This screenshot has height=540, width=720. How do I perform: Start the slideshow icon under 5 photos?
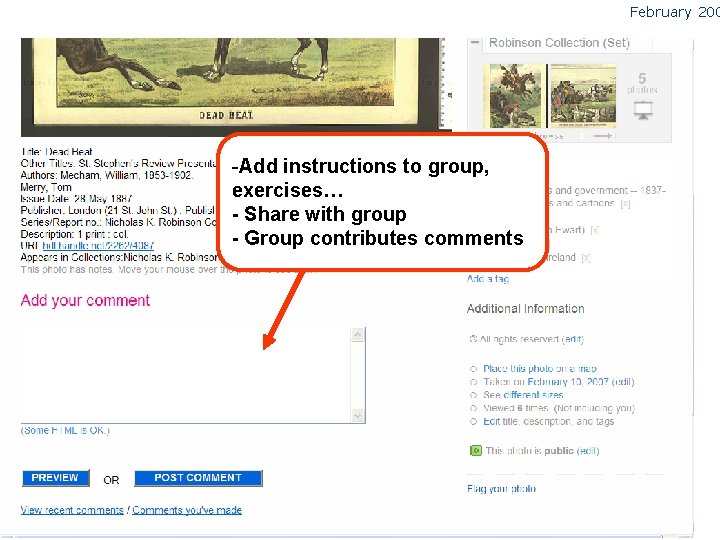[x=643, y=111]
